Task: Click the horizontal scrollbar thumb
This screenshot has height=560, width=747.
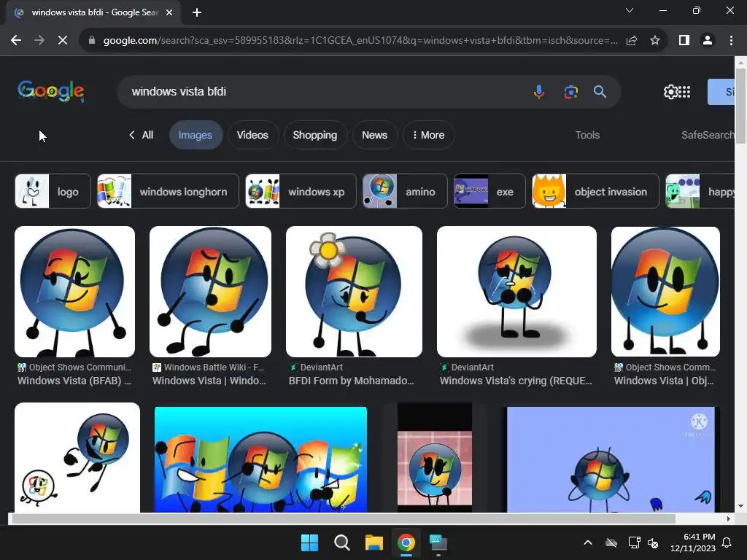Action: 344,518
